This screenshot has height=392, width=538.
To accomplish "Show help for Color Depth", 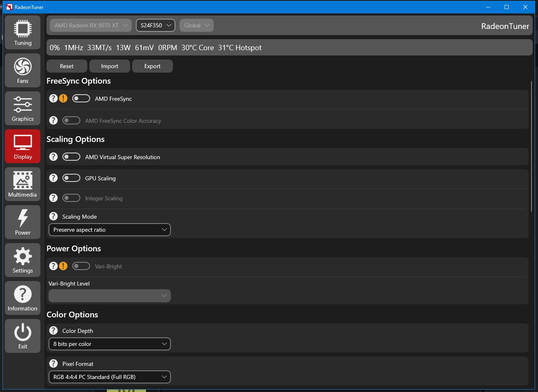I will (53, 330).
